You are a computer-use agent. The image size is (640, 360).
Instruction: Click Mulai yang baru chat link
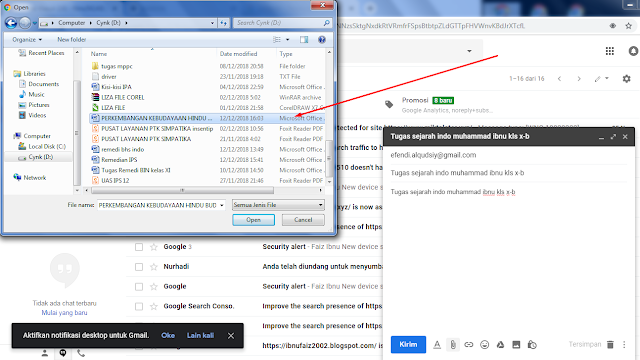64,313
